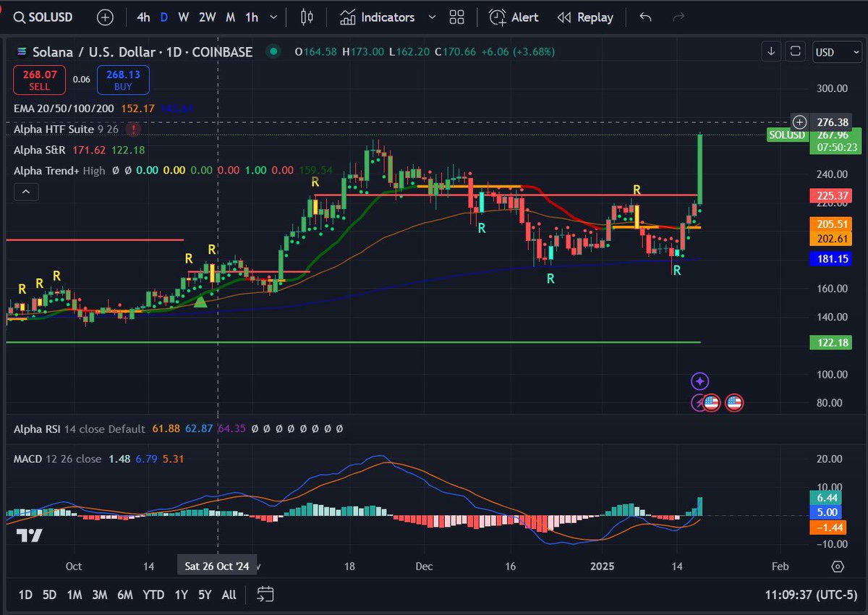Switch to the 2W interval
Viewport: 868px width, 615px height.
click(x=208, y=17)
